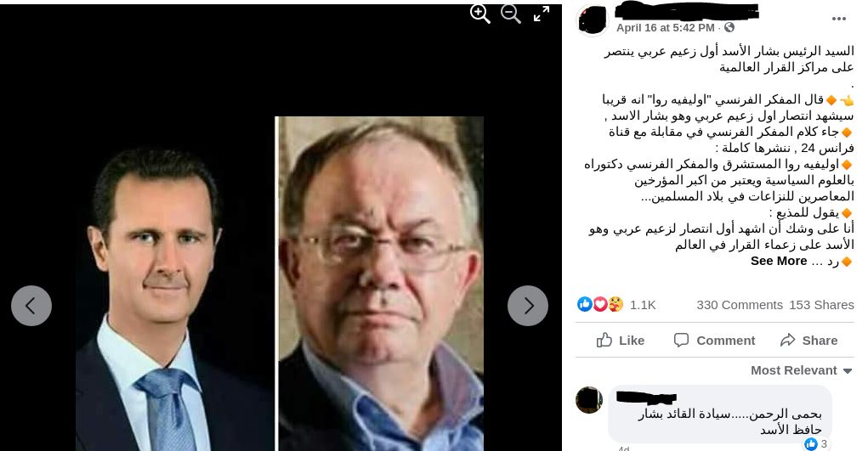Click the right-side portrait in the photo

pos(380,284)
